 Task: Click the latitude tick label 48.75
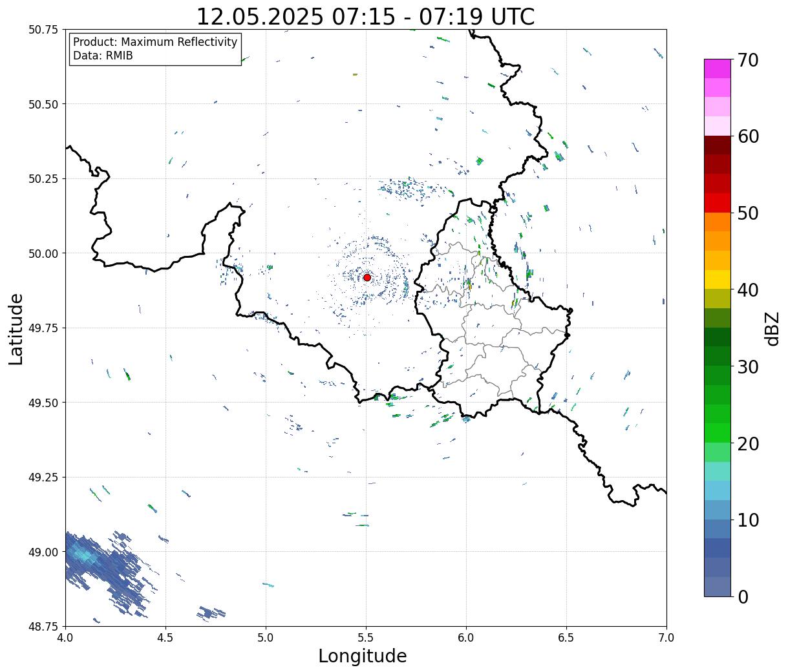(x=43, y=627)
